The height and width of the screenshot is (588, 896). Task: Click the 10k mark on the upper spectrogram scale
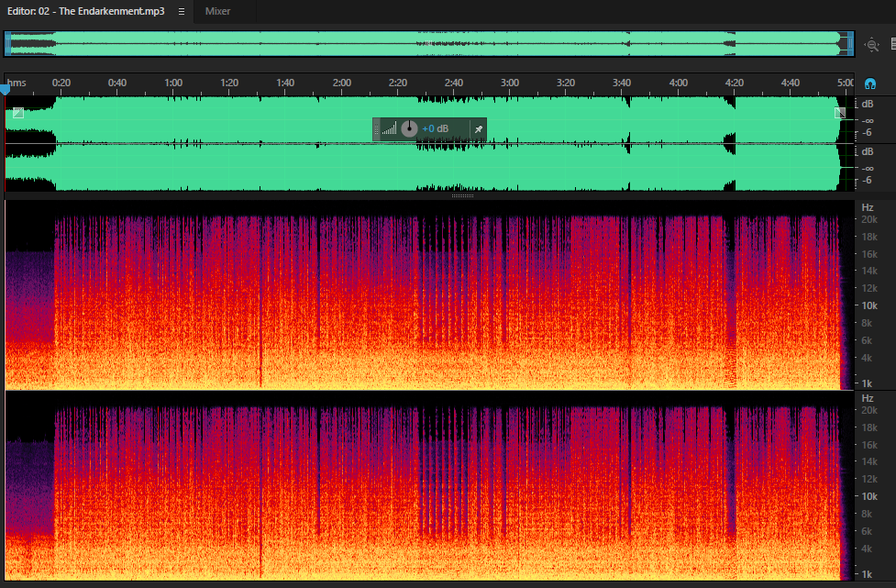[869, 305]
